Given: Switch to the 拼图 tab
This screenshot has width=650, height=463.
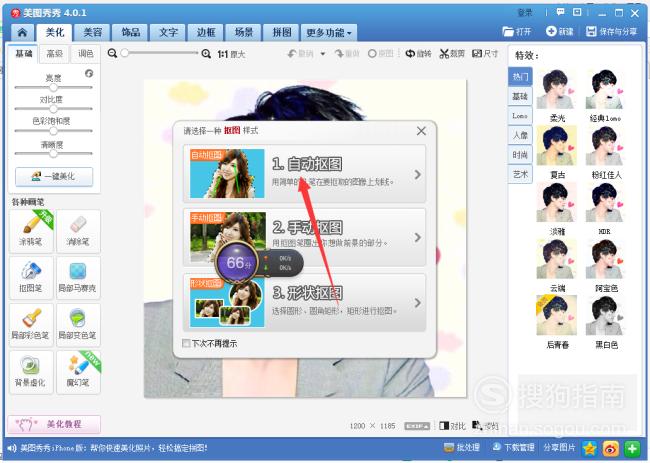Looking at the screenshot, I should (281, 32).
